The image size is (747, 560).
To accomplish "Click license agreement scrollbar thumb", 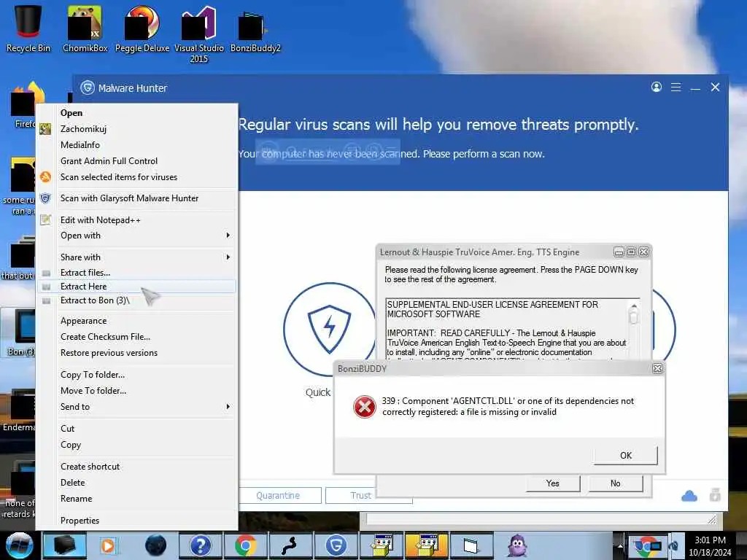I will [x=634, y=316].
